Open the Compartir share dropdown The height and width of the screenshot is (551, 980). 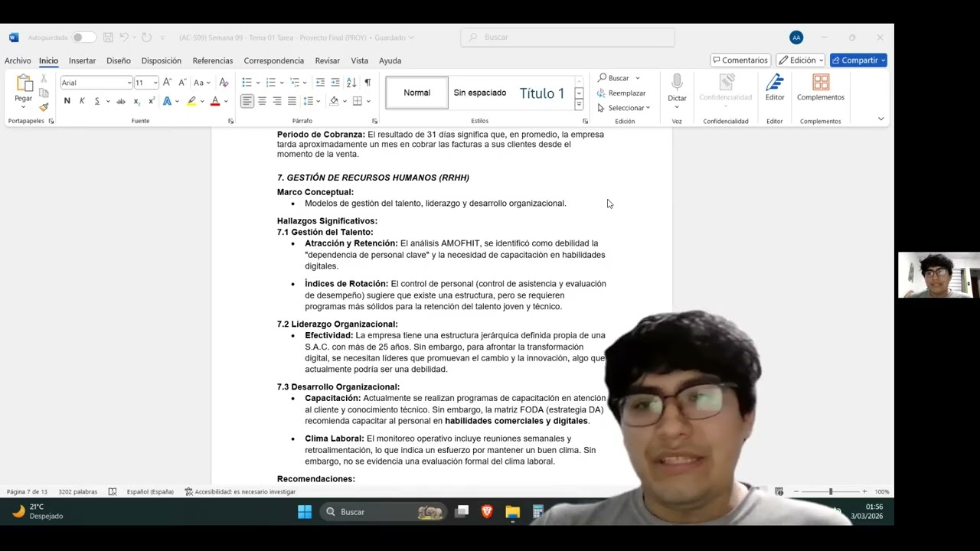click(x=858, y=60)
